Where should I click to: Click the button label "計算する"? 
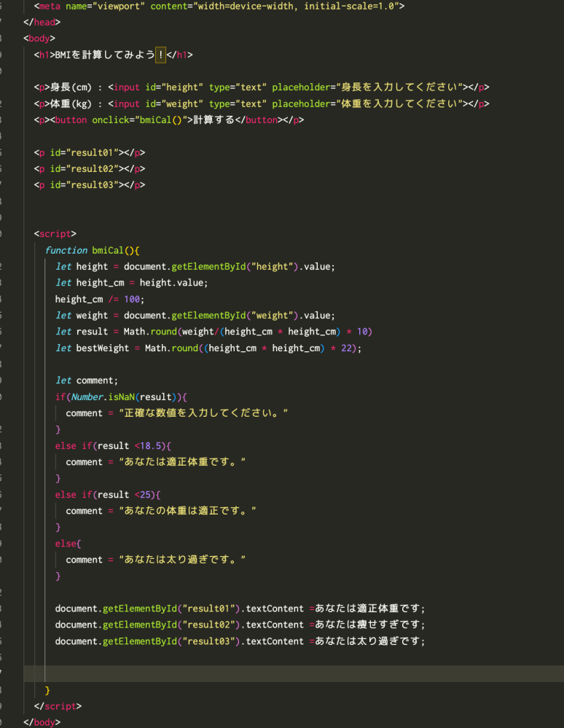click(x=214, y=120)
